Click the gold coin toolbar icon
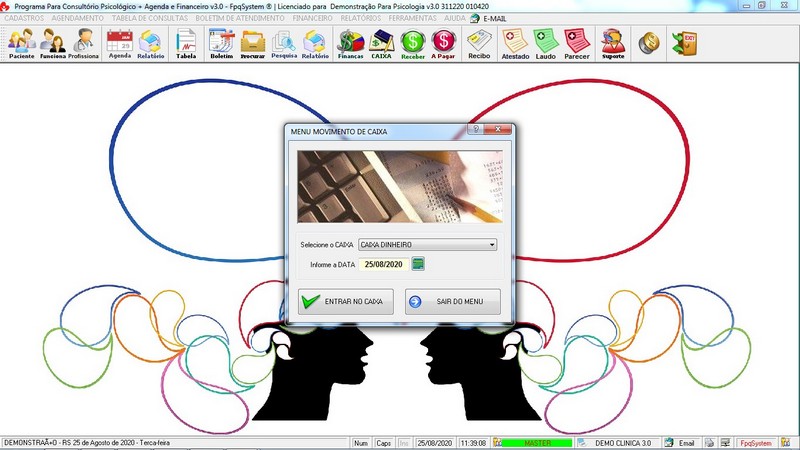The height and width of the screenshot is (450, 800). (x=649, y=43)
